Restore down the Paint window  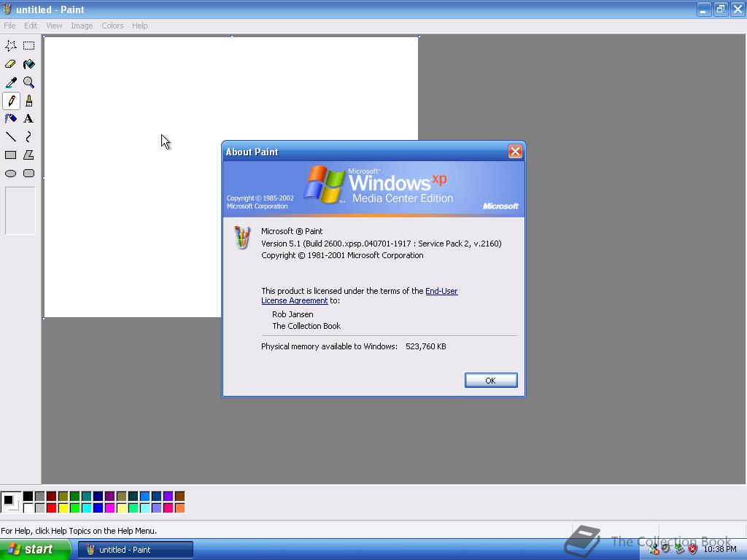pos(720,9)
